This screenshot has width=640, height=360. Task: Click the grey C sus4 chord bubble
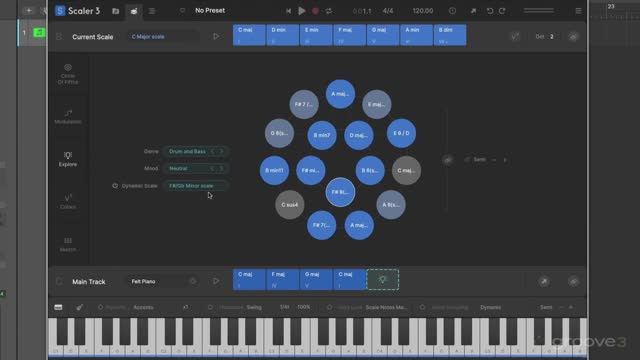tap(290, 205)
